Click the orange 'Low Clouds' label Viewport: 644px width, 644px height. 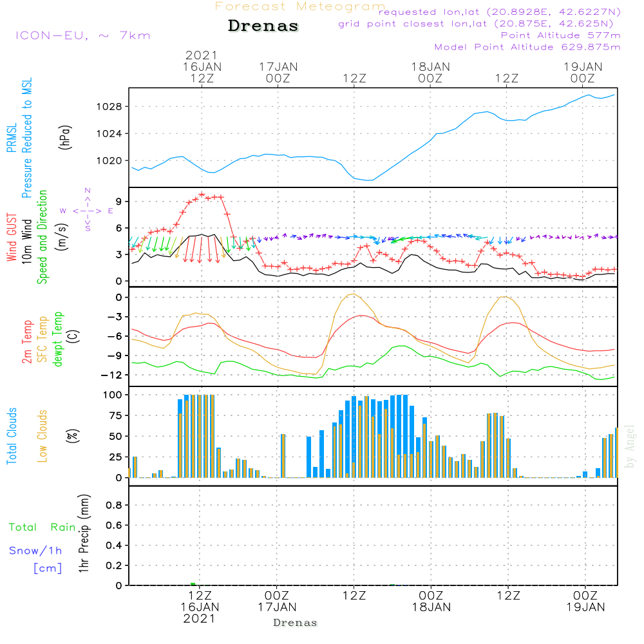click(x=43, y=436)
